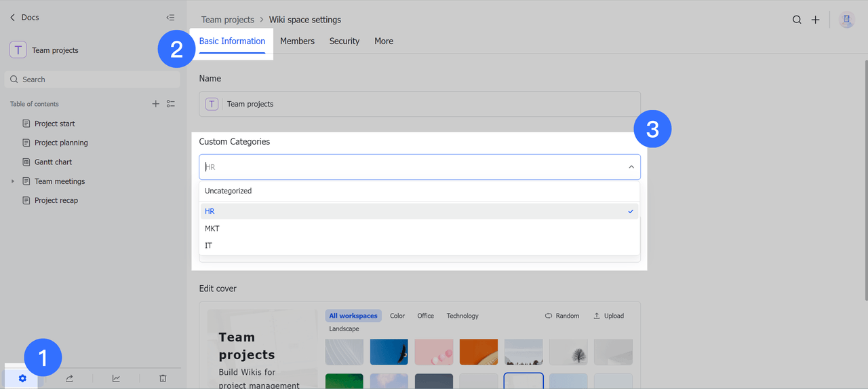Screen dimensions: 868x389
Task: Open the More tab
Action: coord(384,41)
